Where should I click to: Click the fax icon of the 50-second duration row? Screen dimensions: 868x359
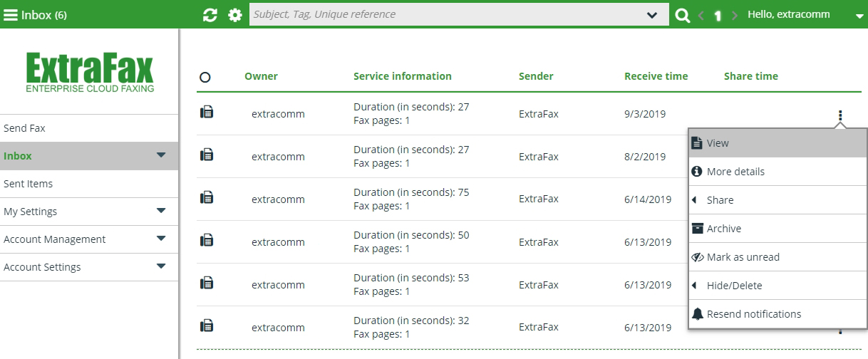pos(207,239)
